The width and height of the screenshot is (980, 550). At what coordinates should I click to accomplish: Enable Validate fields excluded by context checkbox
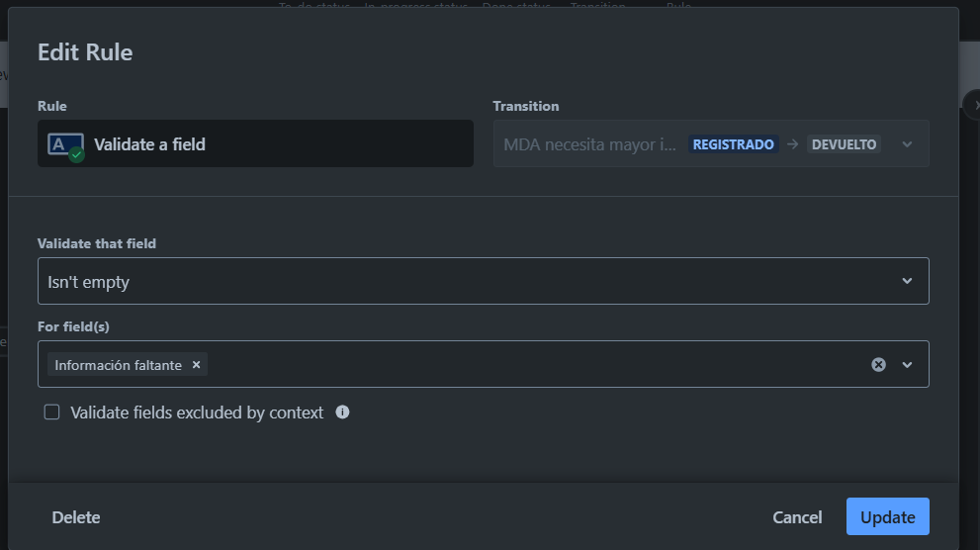(51, 412)
